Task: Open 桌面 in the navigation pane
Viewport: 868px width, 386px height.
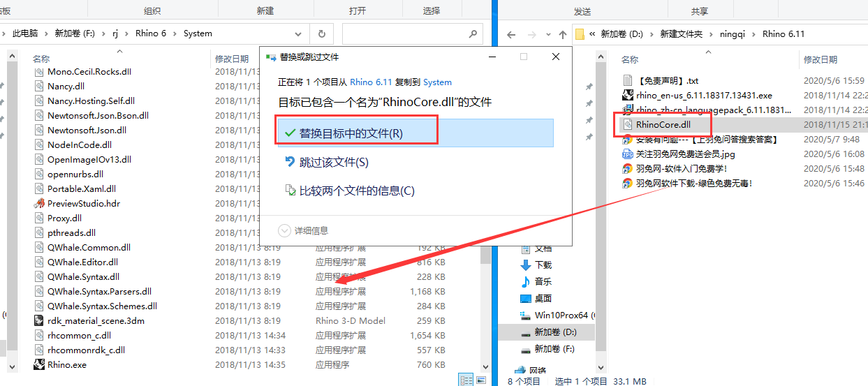Action: (543, 298)
